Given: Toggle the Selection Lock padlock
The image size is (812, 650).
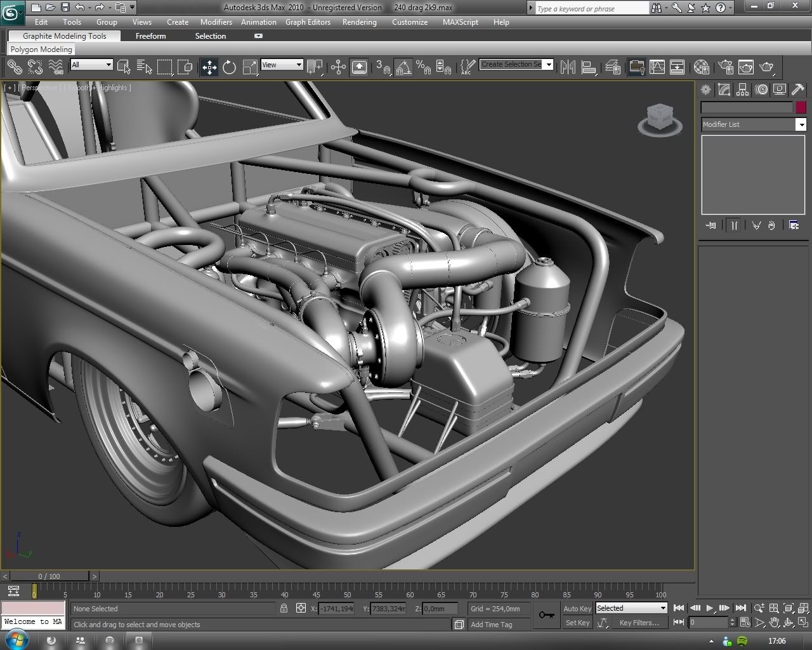Looking at the screenshot, I should (284, 608).
